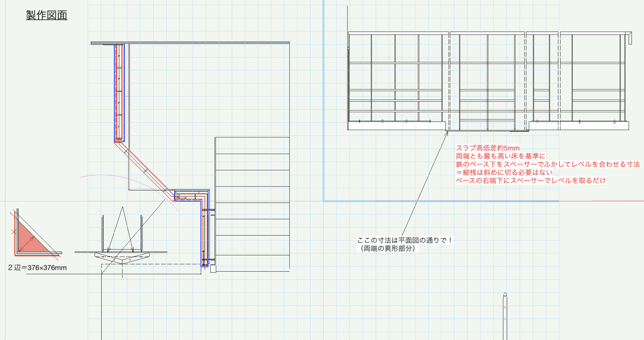This screenshot has height=340, width=644.
Task: Select the long vertical blue-red railing in plan
Action: (119, 93)
